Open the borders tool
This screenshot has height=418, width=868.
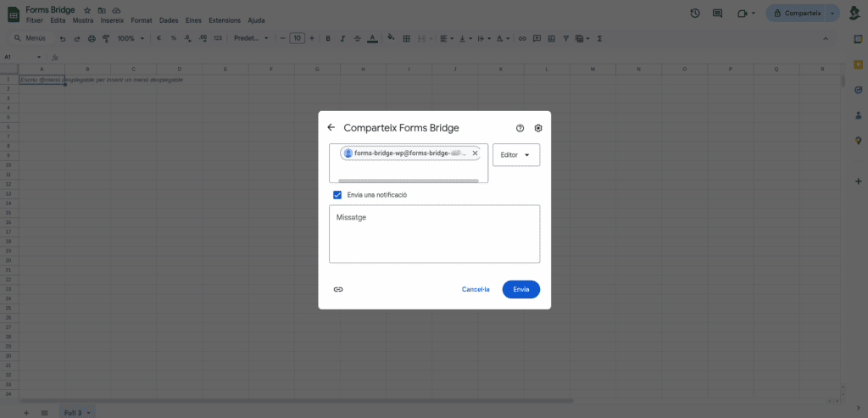(406, 39)
